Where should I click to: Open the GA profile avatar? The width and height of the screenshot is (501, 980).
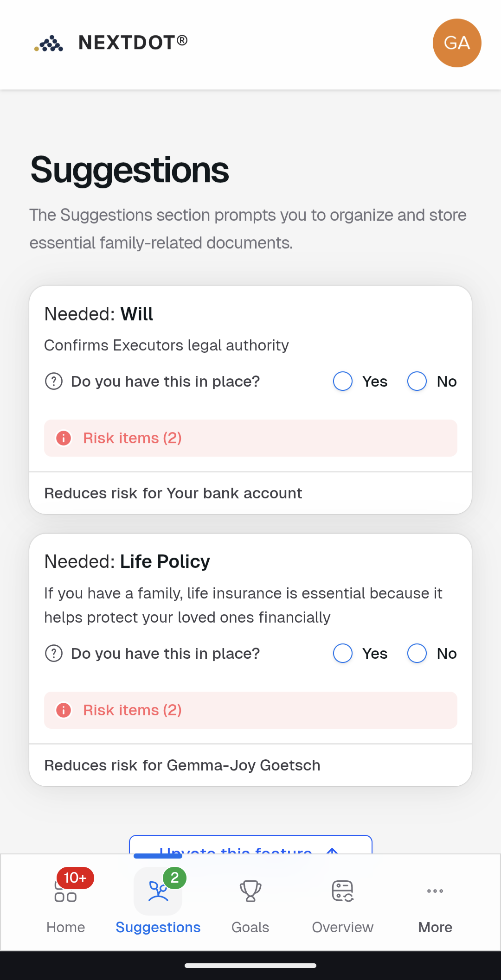tap(456, 43)
